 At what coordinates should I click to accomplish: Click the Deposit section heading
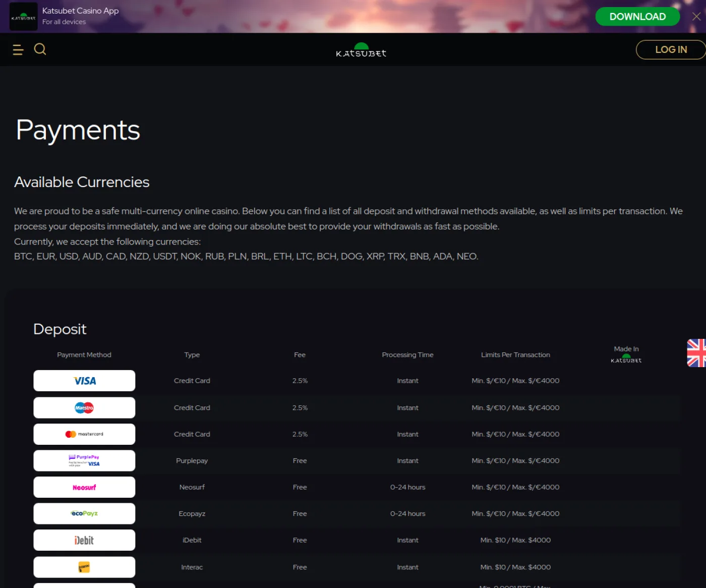coord(60,329)
